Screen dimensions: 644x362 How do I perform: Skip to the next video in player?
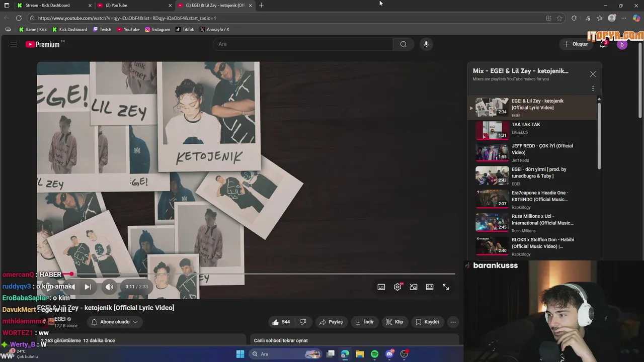[88, 287]
